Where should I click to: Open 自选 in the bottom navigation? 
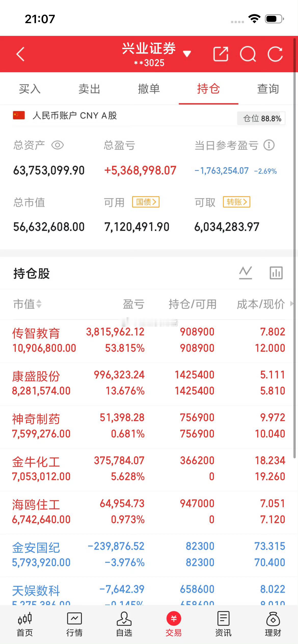[x=124, y=624]
